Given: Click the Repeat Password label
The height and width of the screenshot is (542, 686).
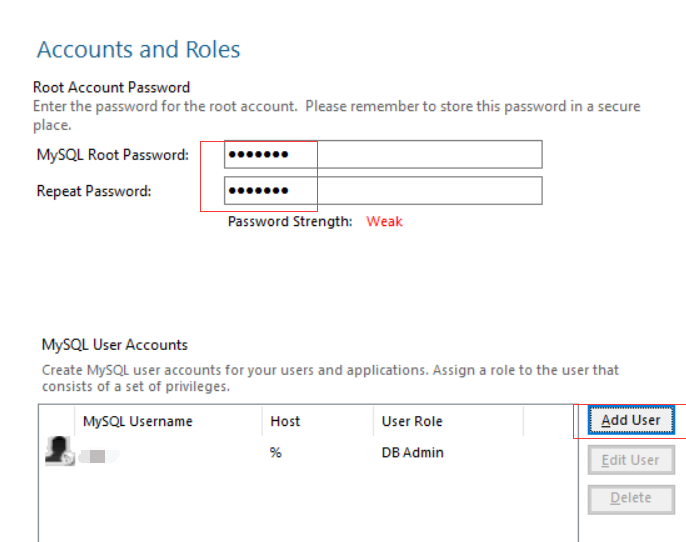Looking at the screenshot, I should 94,191.
